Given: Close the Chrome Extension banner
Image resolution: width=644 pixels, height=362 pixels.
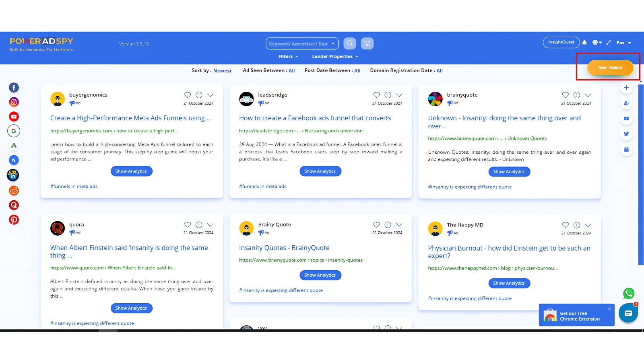Looking at the screenshot, I should (x=609, y=309).
